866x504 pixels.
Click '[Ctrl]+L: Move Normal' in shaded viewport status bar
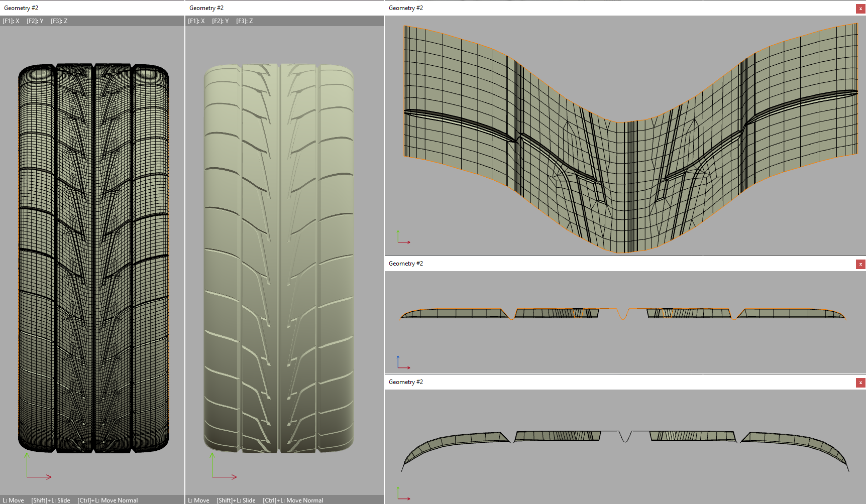[x=293, y=500]
